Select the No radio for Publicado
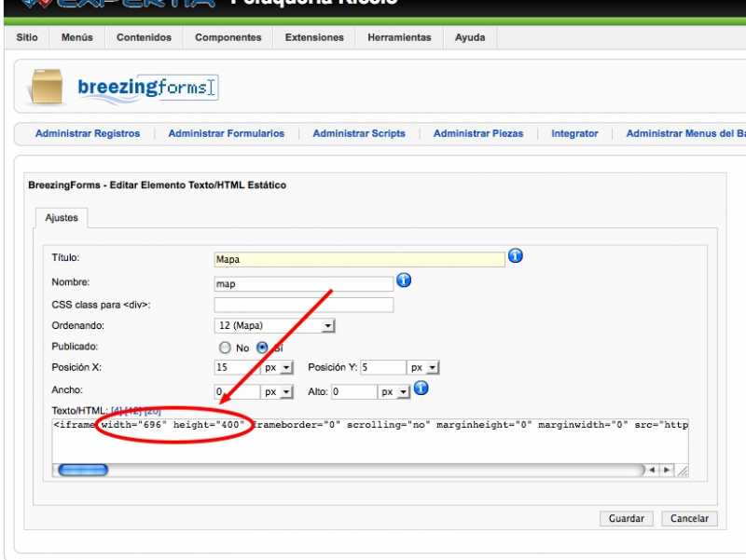The image size is (746, 560). [225, 348]
